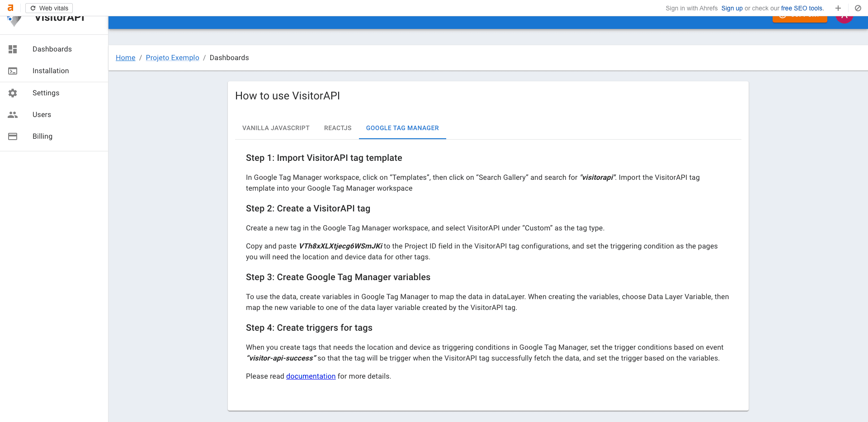Open the Settings gear icon
Image resolution: width=868 pixels, height=422 pixels.
pos(13,93)
